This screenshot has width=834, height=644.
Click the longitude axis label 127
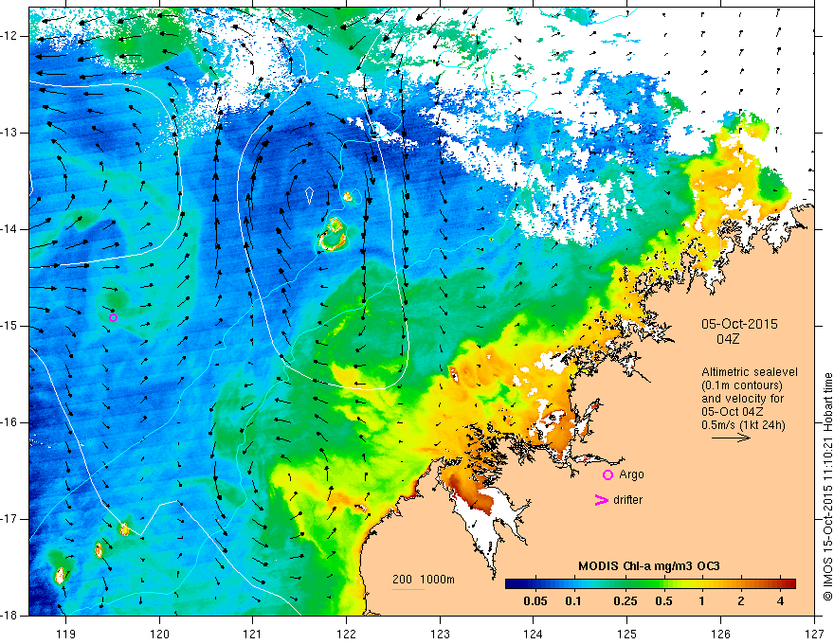click(814, 634)
